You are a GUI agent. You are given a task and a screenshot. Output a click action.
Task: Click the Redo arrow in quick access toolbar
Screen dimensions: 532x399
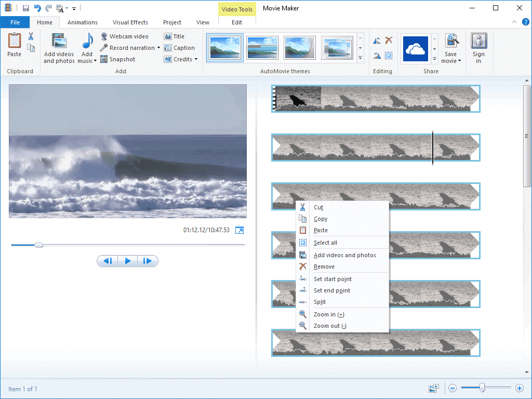tap(48, 8)
